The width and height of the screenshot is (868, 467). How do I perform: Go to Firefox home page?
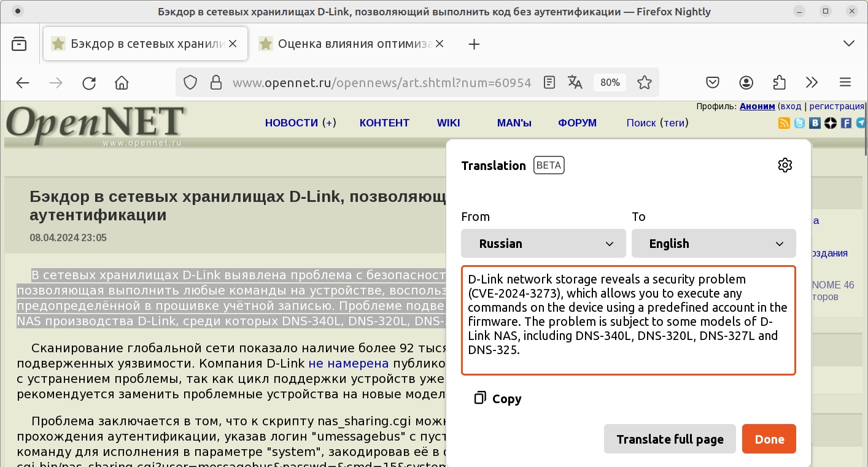coord(122,83)
